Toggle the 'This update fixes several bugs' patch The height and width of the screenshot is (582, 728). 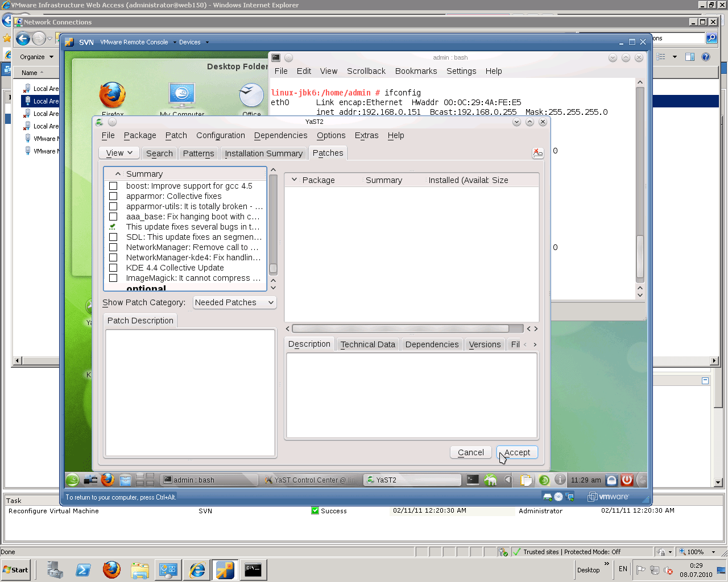tap(113, 227)
